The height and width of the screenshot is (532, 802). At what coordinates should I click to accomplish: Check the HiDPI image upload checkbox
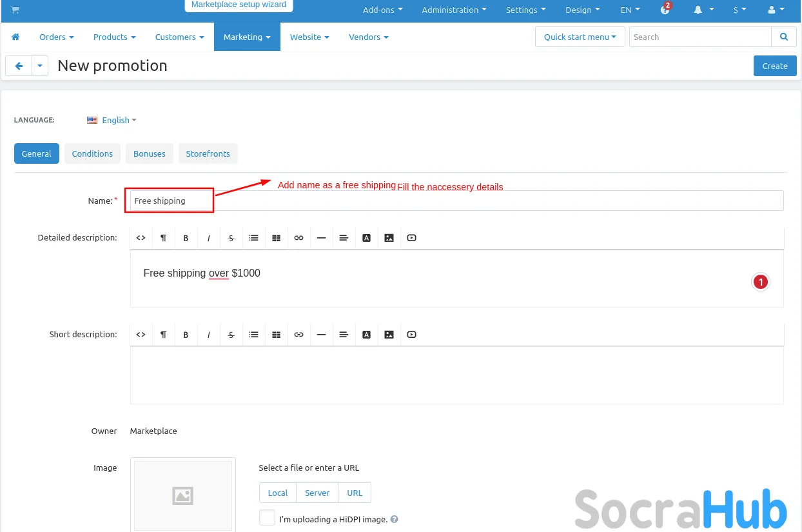coord(267,518)
